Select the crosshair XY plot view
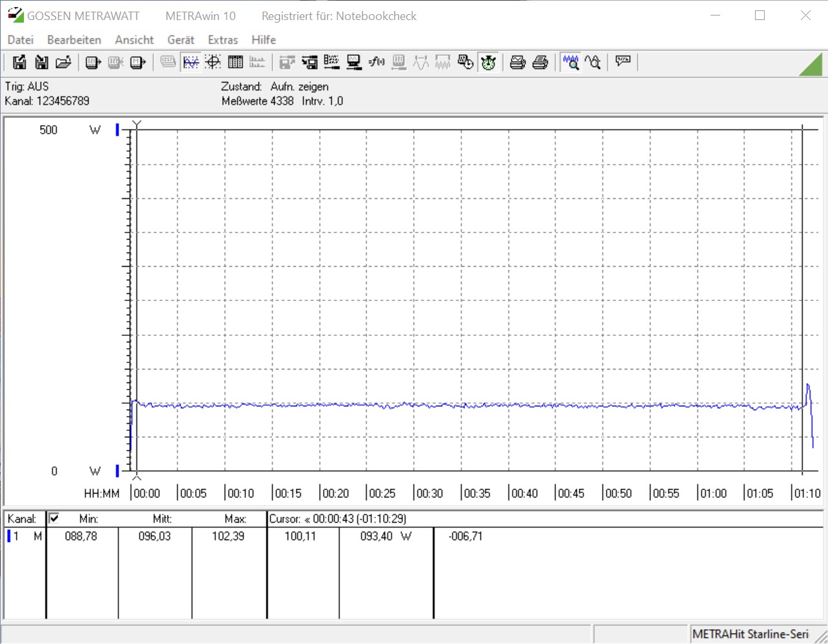Image resolution: width=828 pixels, height=644 pixels. point(212,62)
